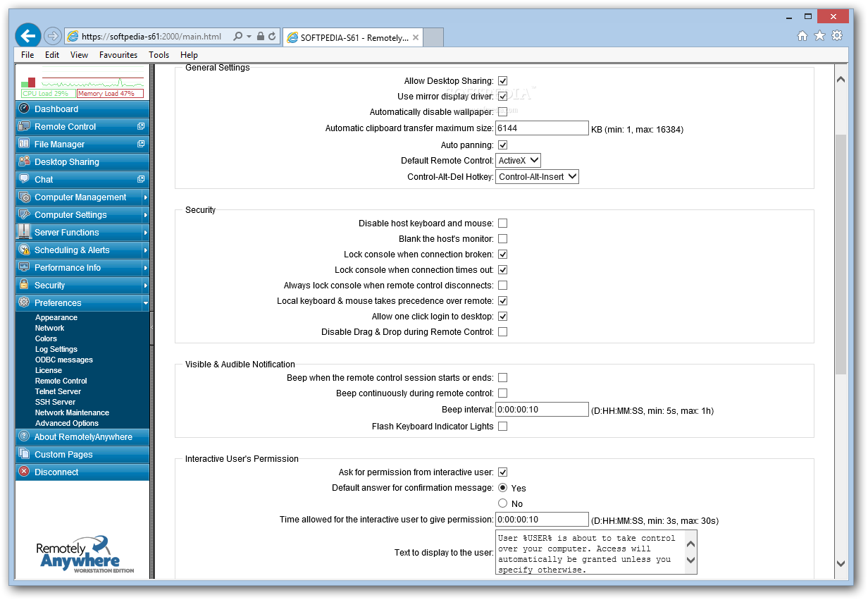Expand Security submenu arrow

tap(145, 286)
